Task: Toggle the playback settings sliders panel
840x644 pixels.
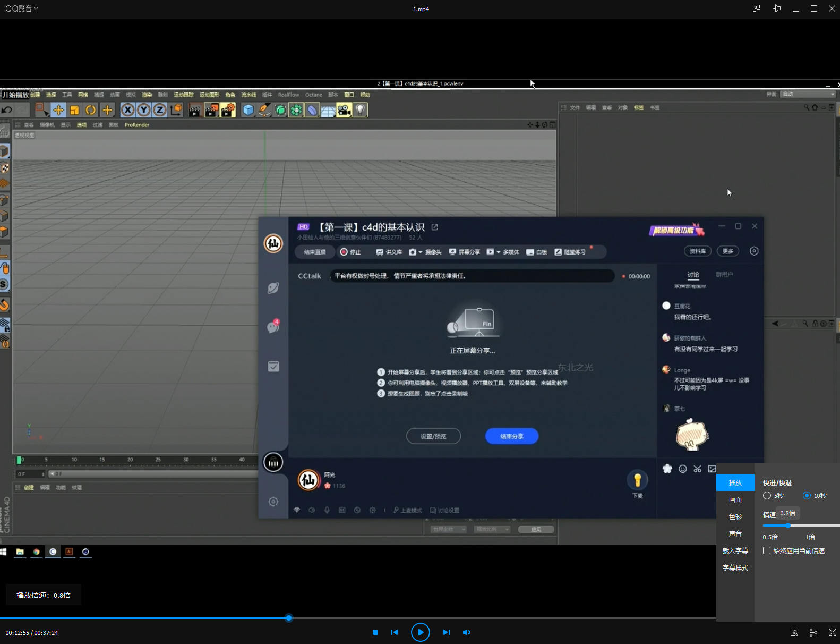Action: 813,632
